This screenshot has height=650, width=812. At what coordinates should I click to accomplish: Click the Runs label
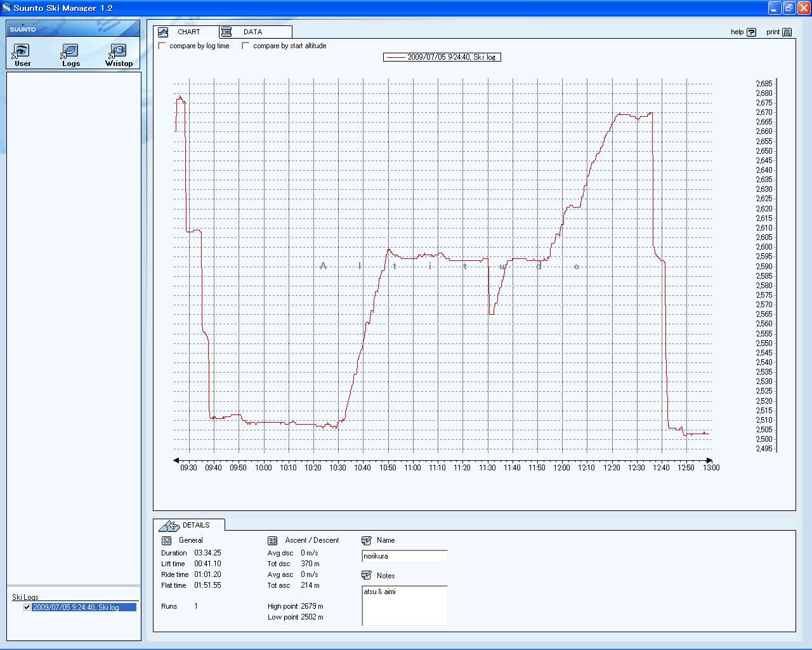point(169,606)
